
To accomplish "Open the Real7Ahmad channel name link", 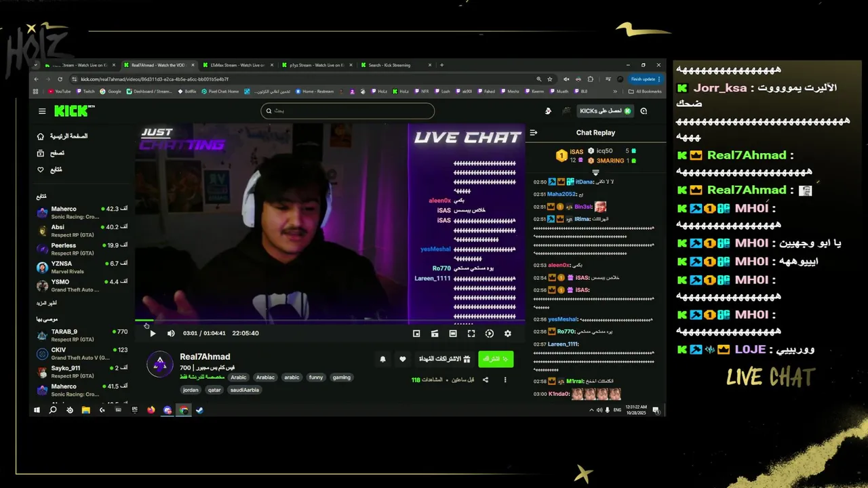I will pos(205,357).
